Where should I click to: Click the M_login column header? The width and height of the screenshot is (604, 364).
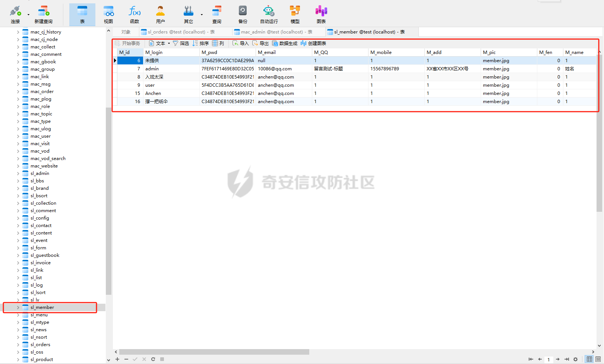pos(171,52)
